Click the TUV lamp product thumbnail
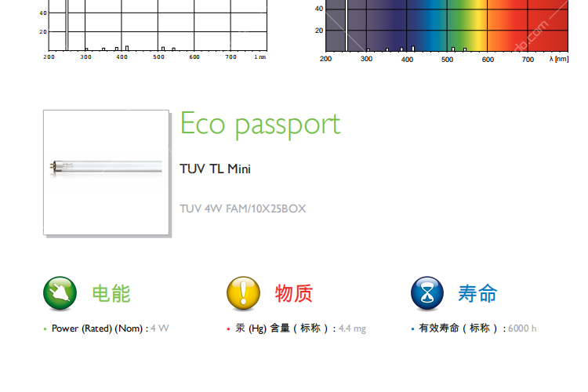Viewport: 588px width, 392px height. [x=106, y=172]
